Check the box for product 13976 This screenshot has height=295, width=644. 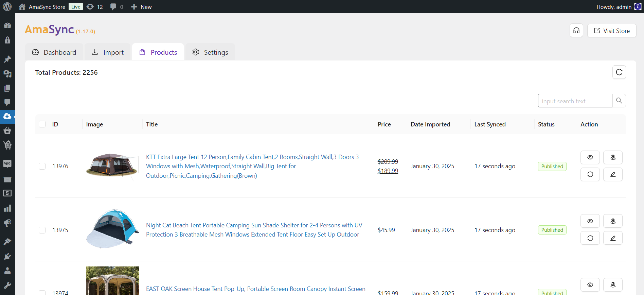pos(42,166)
